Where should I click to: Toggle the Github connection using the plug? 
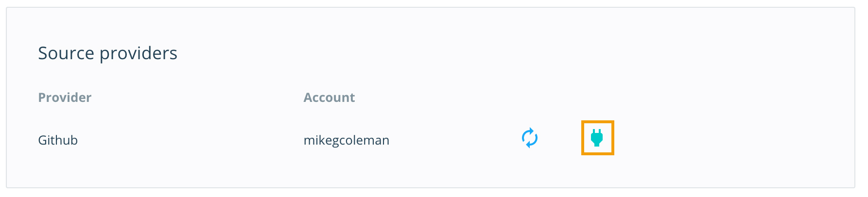(x=597, y=138)
